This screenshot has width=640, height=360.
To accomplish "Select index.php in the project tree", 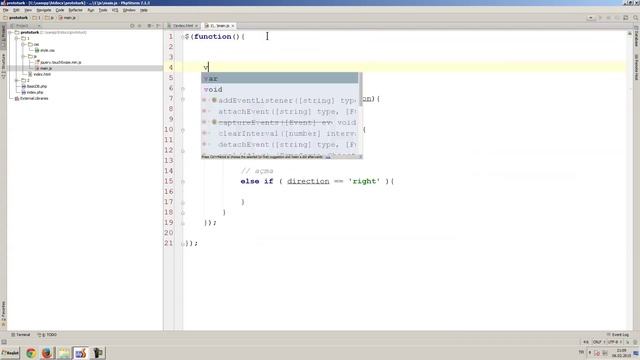I will (32, 92).
